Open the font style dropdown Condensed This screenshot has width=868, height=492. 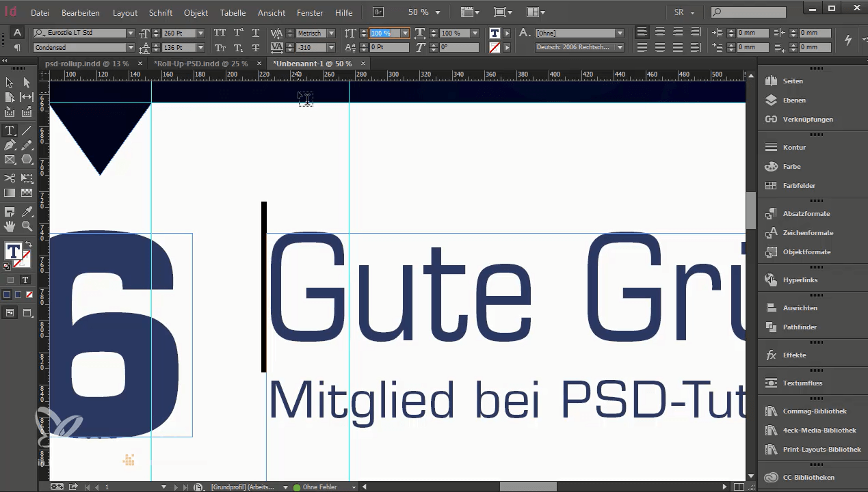point(131,47)
